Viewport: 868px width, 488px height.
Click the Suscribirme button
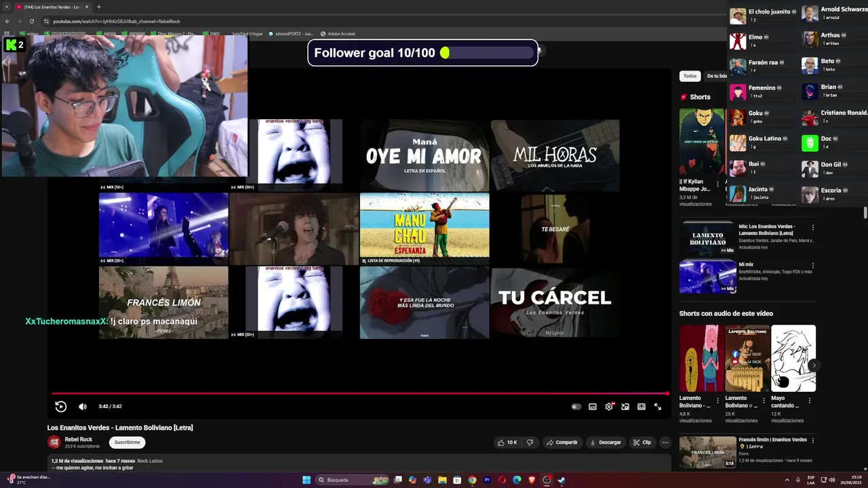127,443
